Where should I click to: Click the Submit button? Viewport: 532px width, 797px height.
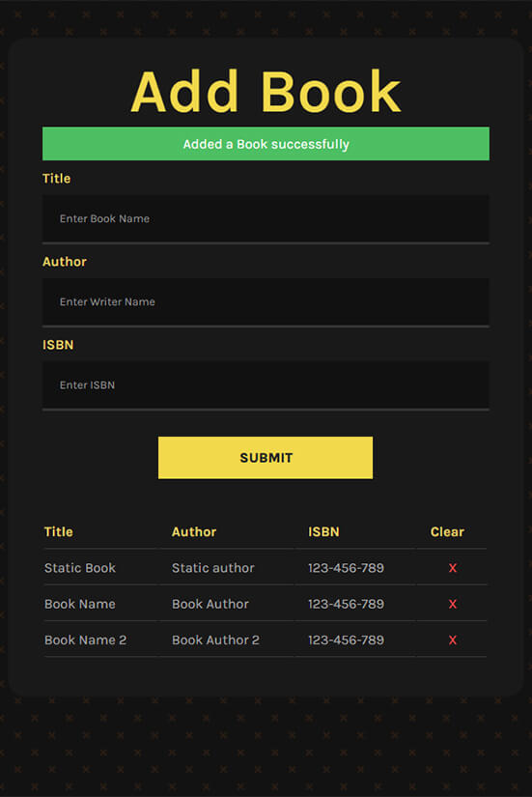[x=266, y=458]
